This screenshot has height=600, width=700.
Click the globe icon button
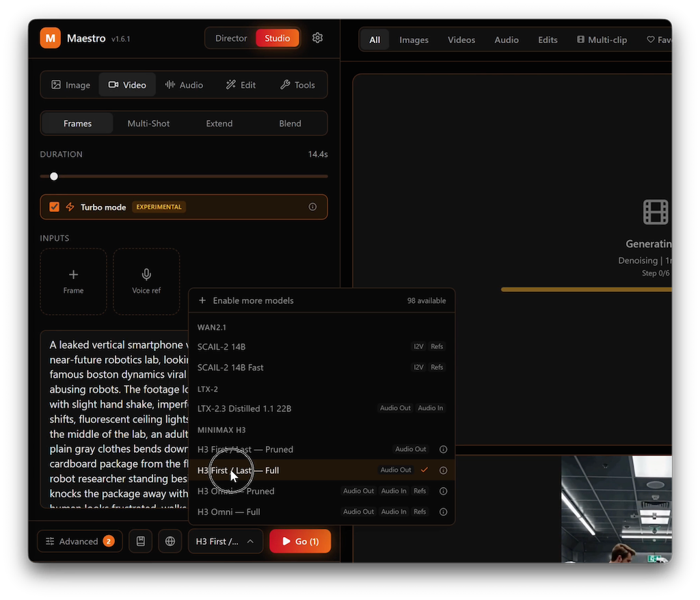[170, 541]
